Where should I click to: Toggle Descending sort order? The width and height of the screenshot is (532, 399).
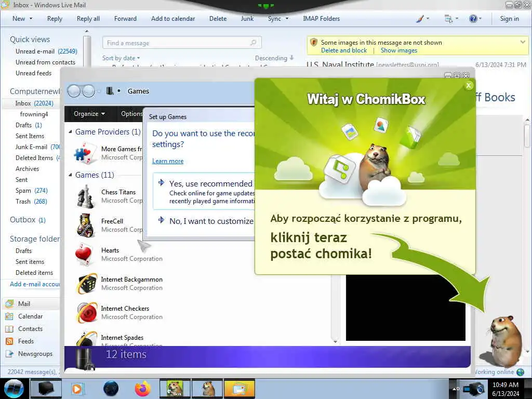click(274, 58)
